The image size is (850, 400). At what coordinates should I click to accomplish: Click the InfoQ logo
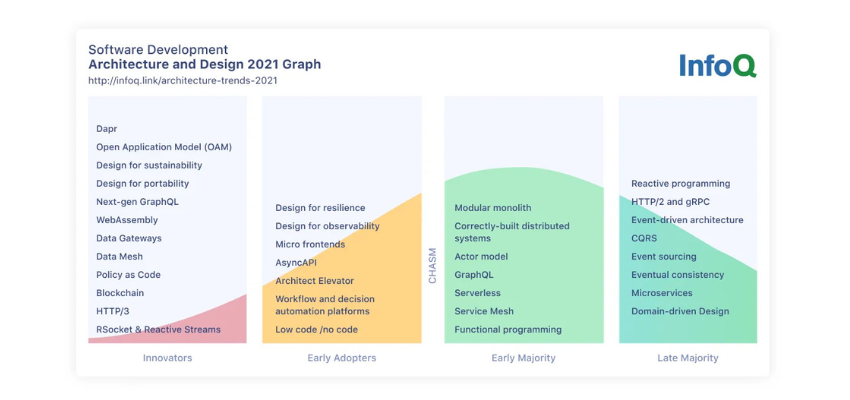pos(717,65)
